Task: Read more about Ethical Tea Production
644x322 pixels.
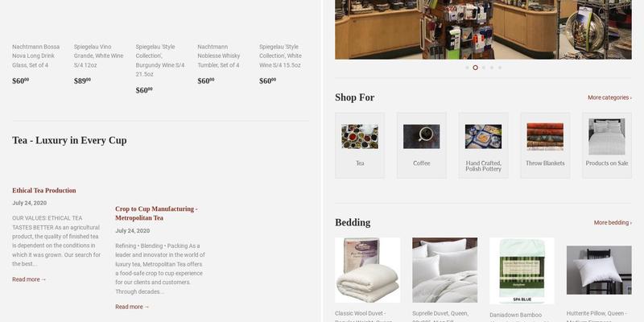Action: [x=29, y=279]
